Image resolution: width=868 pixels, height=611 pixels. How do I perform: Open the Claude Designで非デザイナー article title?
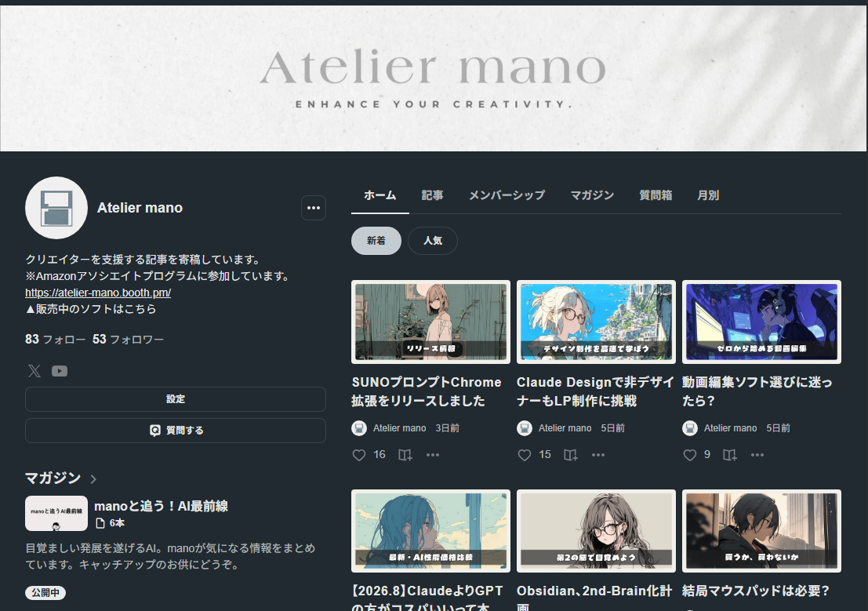(x=596, y=391)
